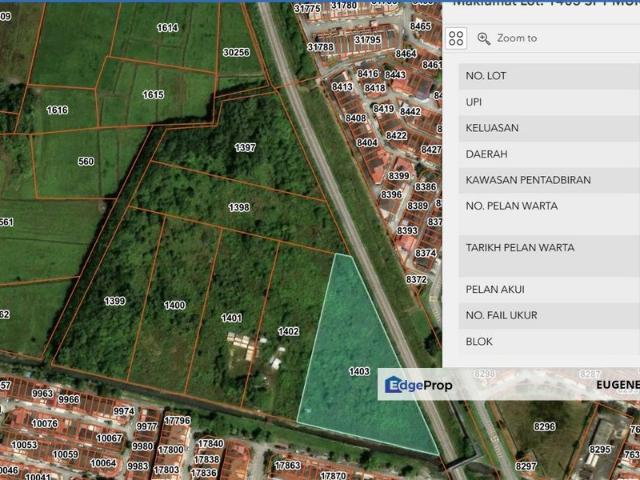Click lot 8296 label on map
Viewport: 640px width, 480px height.
point(544,427)
